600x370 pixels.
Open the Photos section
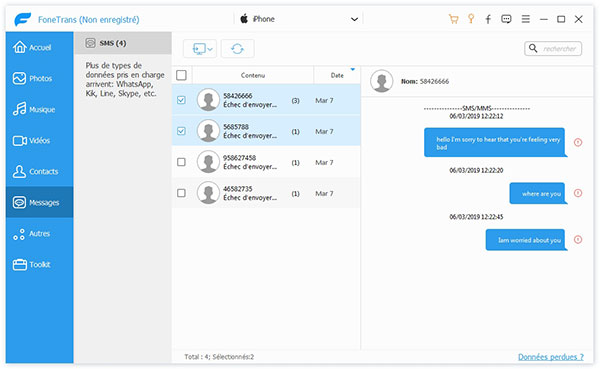pyautogui.click(x=39, y=78)
